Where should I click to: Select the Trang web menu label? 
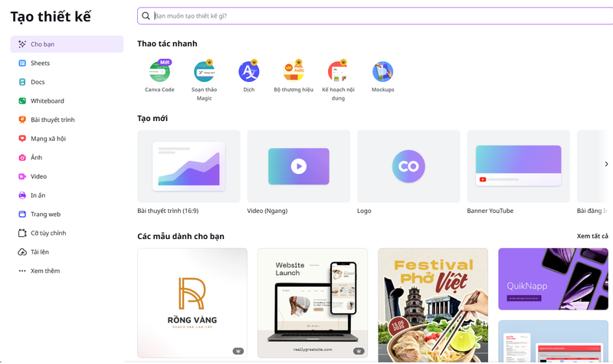[x=46, y=215]
